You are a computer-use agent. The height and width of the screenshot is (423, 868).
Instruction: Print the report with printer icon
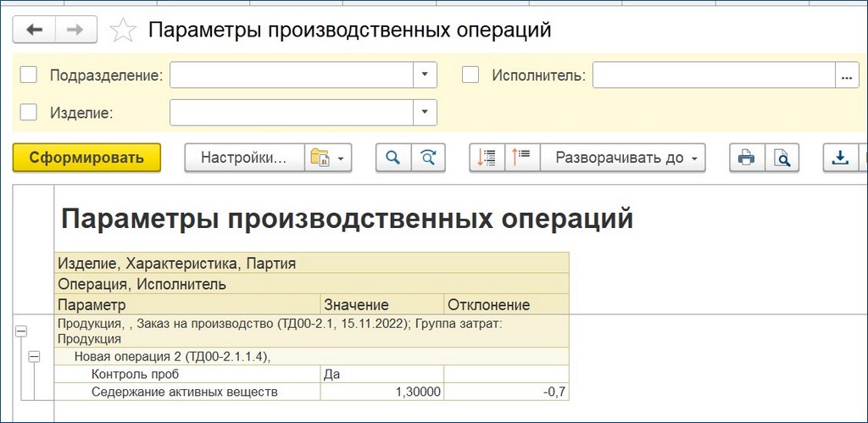pyautogui.click(x=747, y=158)
